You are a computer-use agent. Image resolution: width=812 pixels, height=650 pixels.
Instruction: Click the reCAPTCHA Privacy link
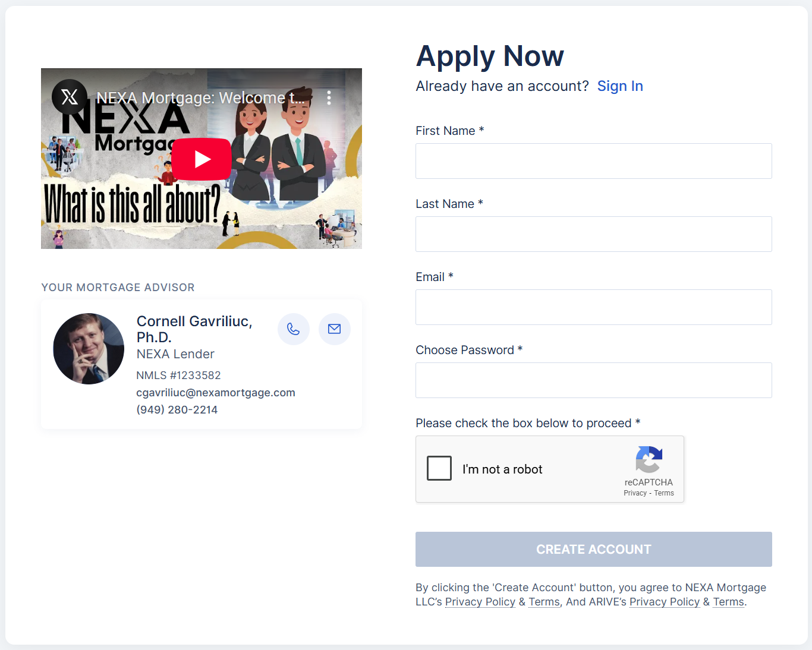click(x=634, y=493)
